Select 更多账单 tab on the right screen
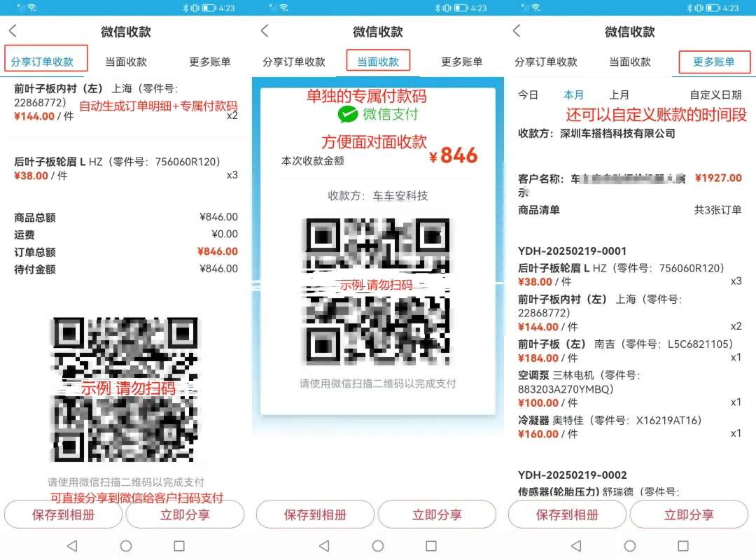This screenshot has height=560, width=756. pyautogui.click(x=714, y=62)
